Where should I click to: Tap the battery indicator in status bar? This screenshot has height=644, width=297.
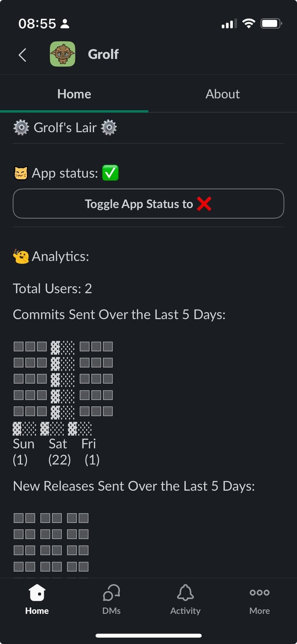(x=271, y=24)
